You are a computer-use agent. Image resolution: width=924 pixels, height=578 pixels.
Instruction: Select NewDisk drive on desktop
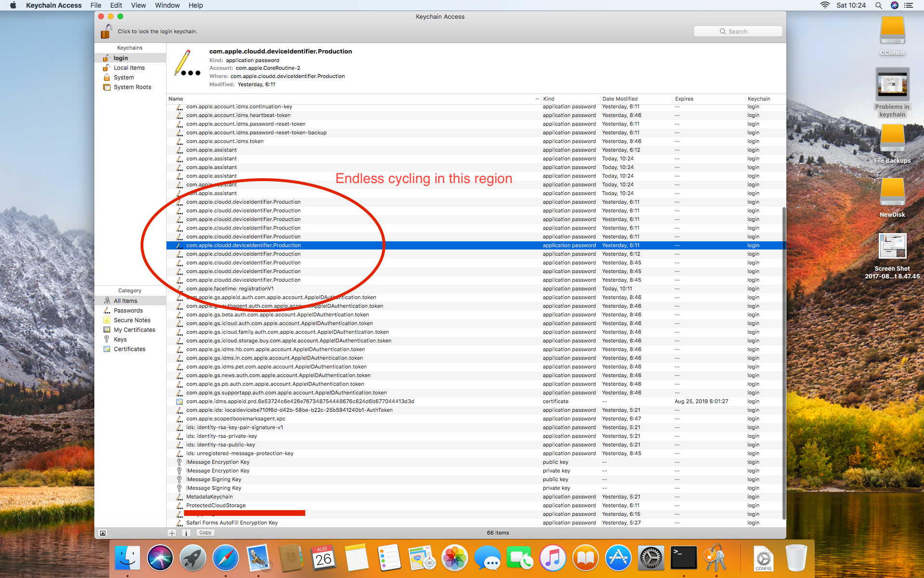[x=893, y=198]
